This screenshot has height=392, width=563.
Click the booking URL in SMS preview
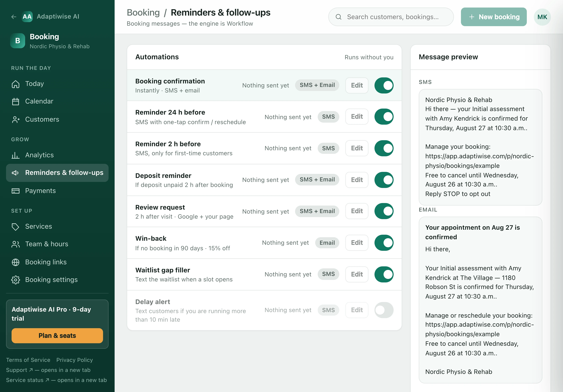tap(479, 161)
